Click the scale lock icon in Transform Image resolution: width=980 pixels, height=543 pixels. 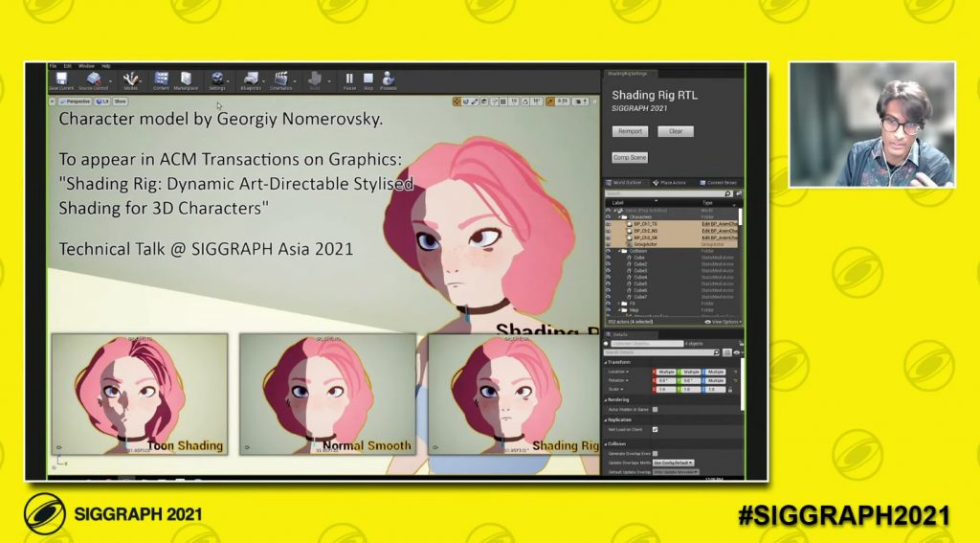click(x=730, y=389)
